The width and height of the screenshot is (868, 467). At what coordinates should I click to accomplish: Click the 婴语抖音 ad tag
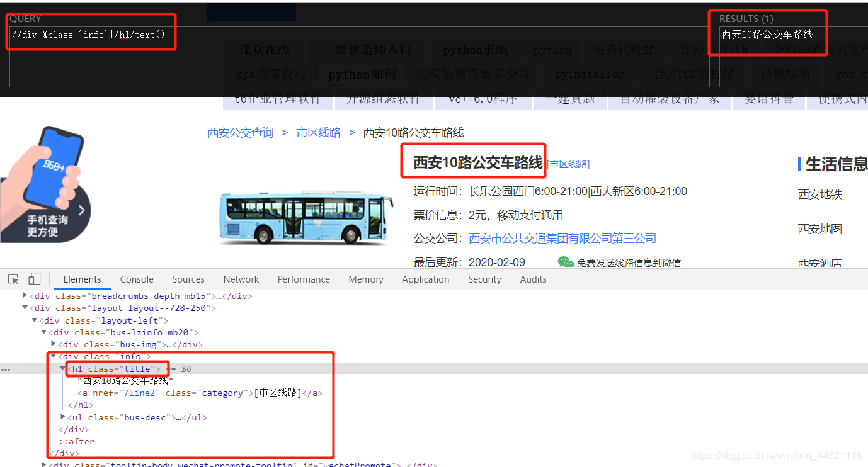[768, 99]
